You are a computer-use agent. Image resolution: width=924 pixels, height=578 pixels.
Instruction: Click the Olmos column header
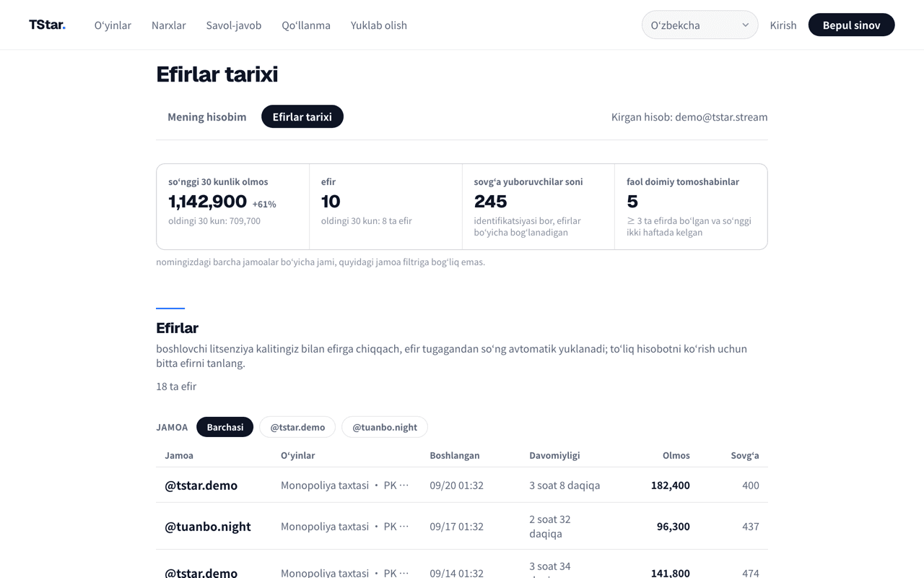click(676, 455)
